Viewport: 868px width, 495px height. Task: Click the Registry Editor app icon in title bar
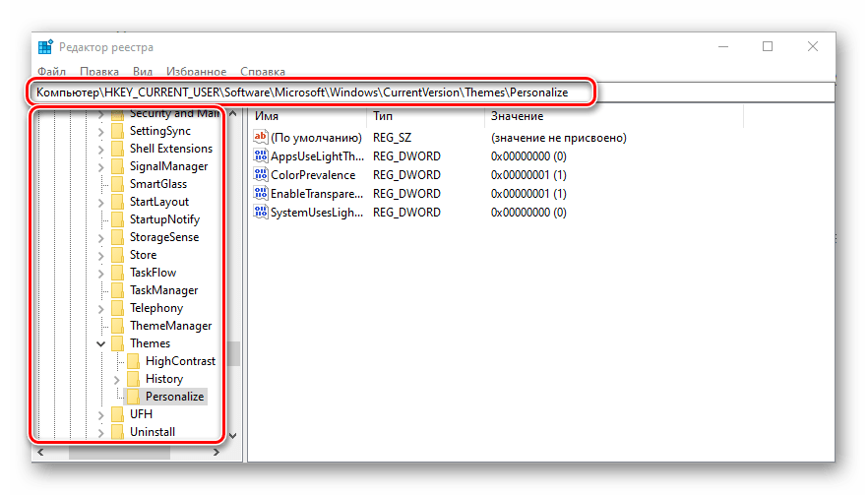(x=46, y=46)
